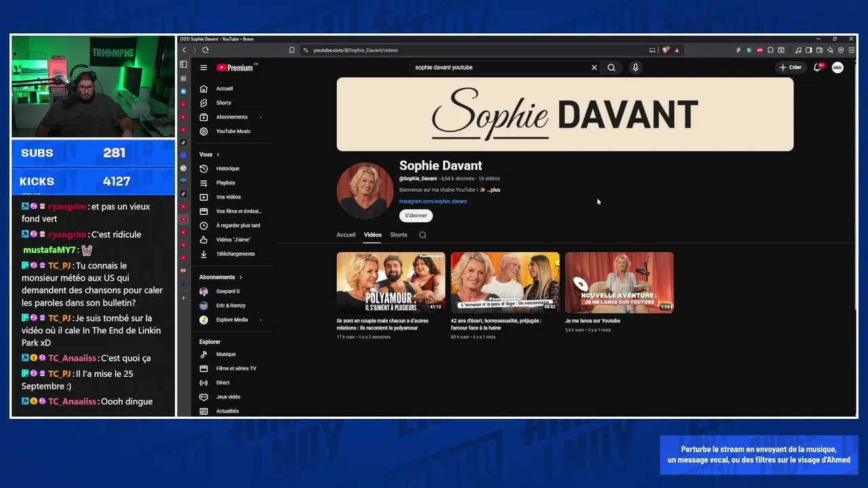Open Vos films et émissions entry
868x488 pixels.
(x=233, y=211)
